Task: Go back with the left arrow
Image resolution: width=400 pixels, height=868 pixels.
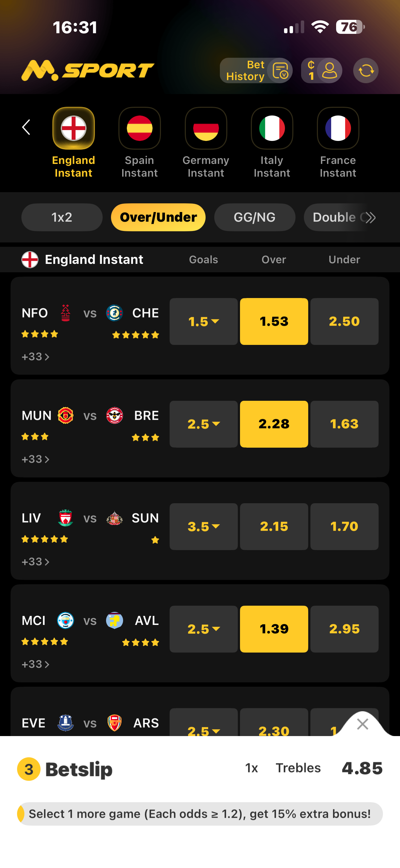Action: pyautogui.click(x=26, y=127)
